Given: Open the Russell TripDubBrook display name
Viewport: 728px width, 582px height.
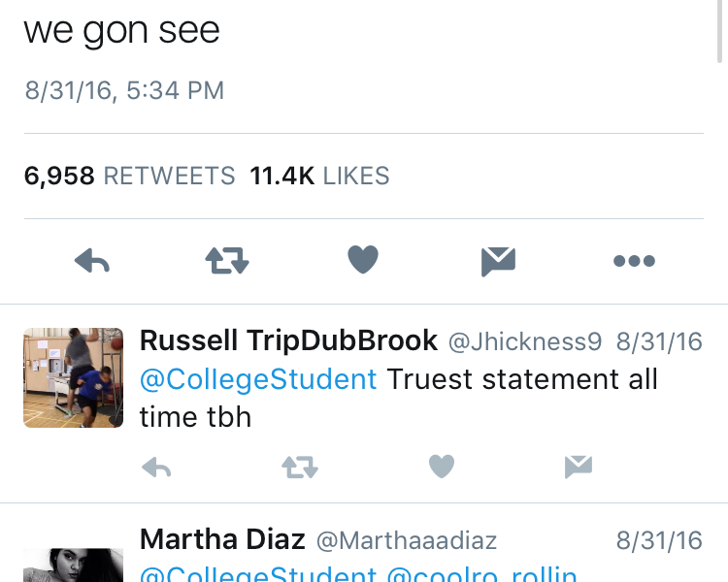Looking at the screenshot, I should [288, 341].
